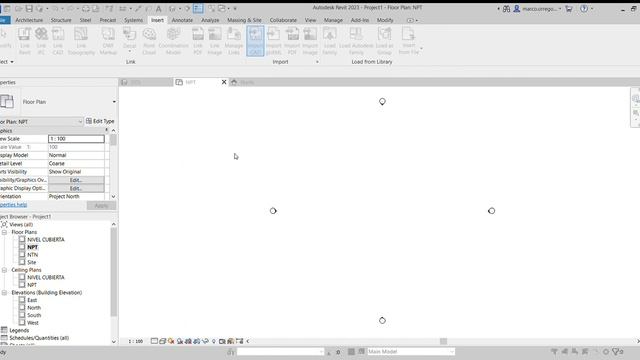Open the DWF Markup tool
Image resolution: width=640 pixels, height=360 pixels.
(x=108, y=41)
